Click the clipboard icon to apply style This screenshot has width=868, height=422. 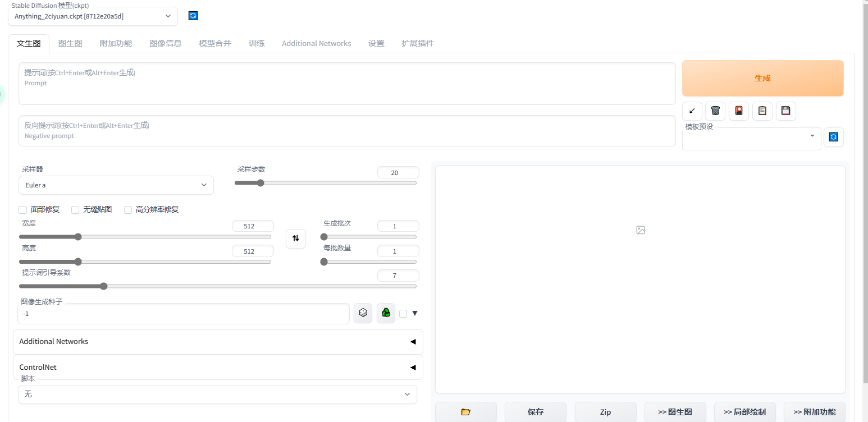tap(762, 111)
